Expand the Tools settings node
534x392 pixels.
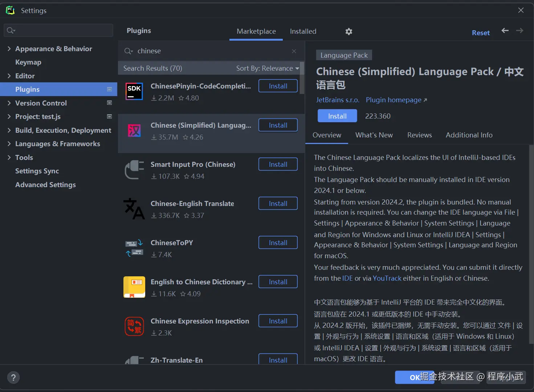(9, 157)
